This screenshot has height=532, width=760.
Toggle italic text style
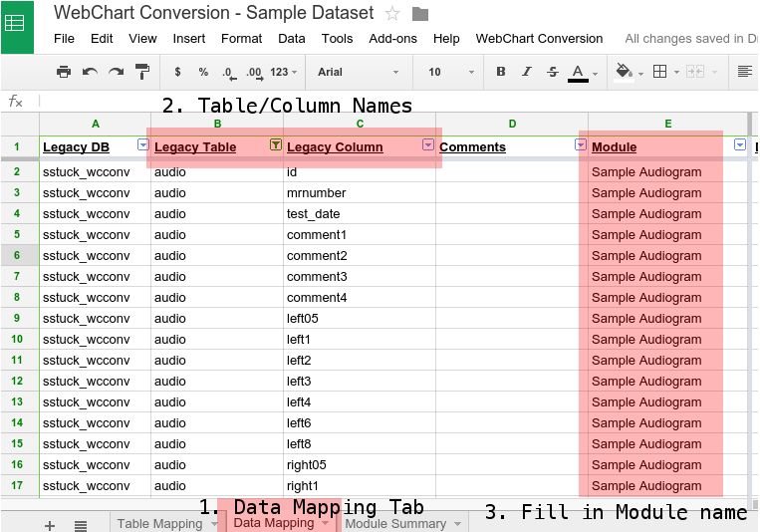pos(527,72)
